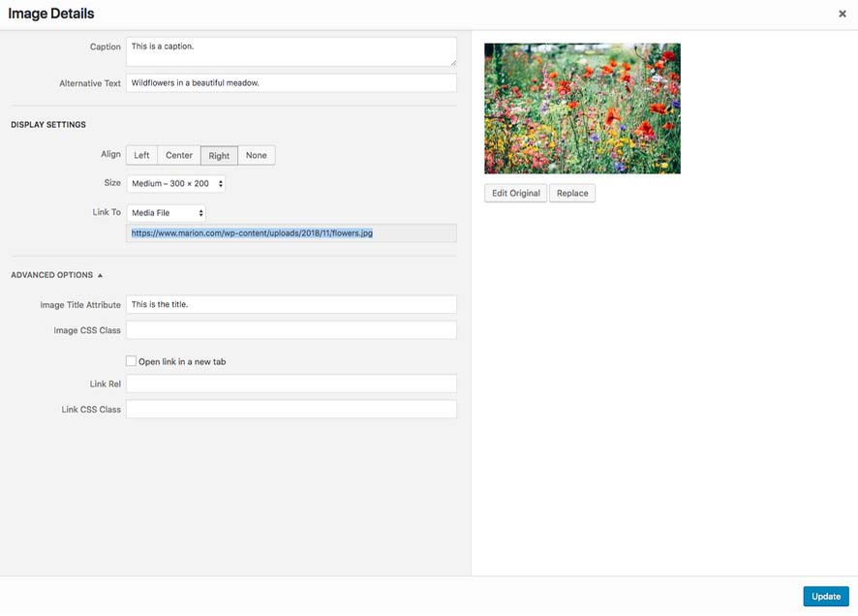858x616 pixels.
Task: Click the Image Title Attribute field
Action: coord(291,304)
